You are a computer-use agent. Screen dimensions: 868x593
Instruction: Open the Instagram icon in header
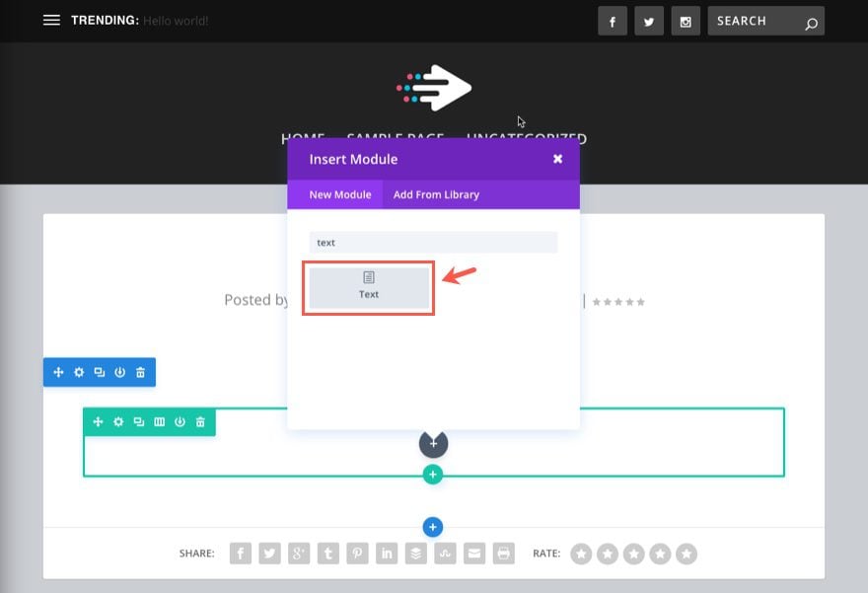(x=686, y=21)
